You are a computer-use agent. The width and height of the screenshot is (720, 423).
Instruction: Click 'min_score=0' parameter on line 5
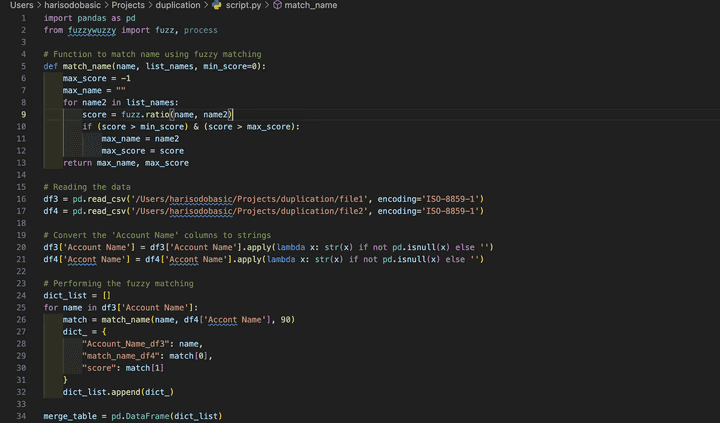point(230,66)
